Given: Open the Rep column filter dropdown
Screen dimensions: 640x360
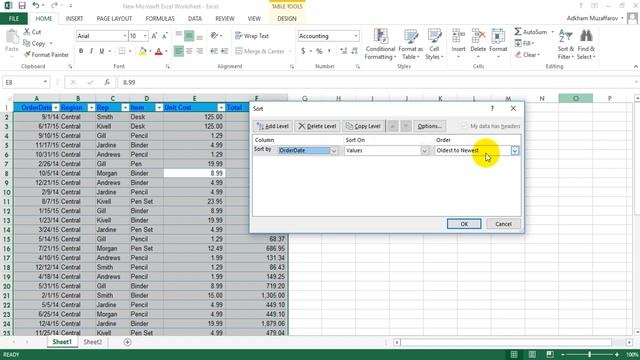Looking at the screenshot, I should tap(125, 108).
